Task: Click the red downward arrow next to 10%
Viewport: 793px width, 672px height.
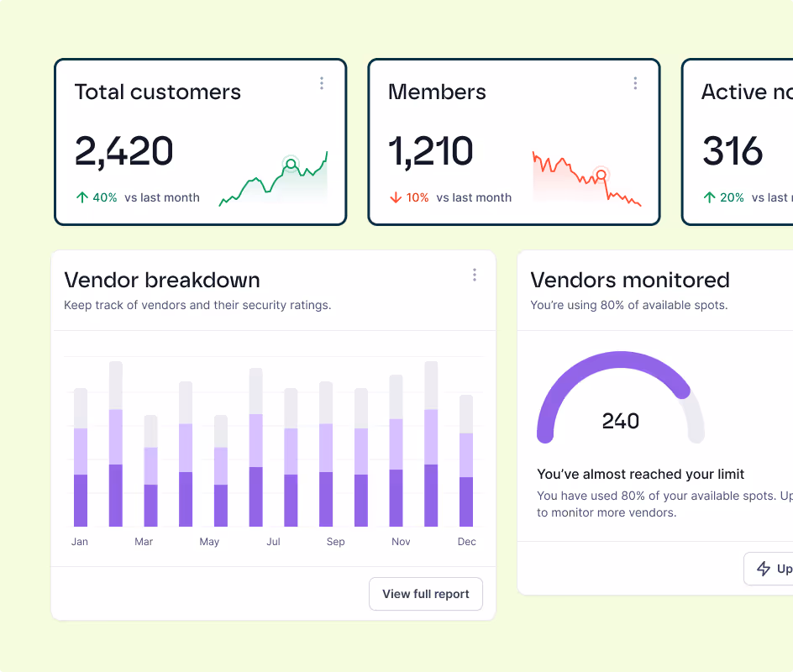Action: click(395, 197)
